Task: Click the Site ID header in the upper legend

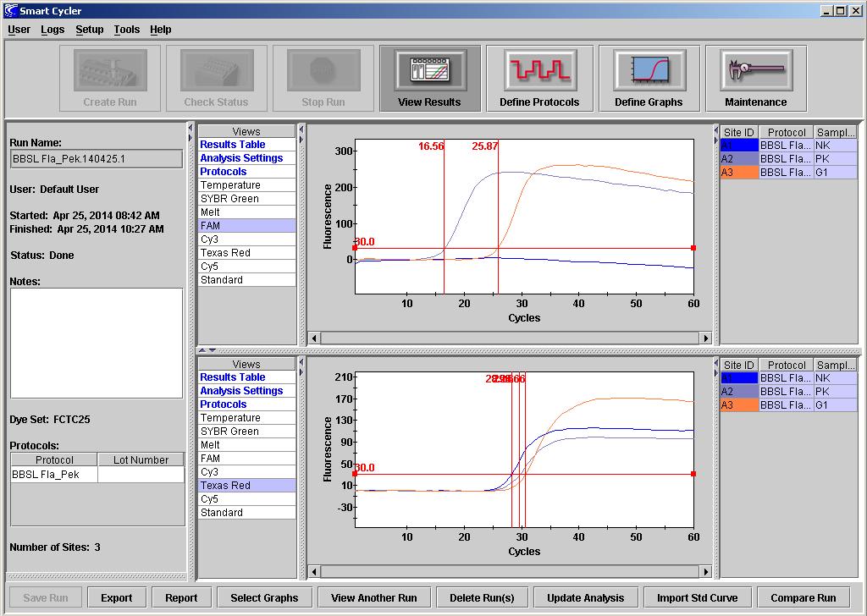Action: pyautogui.click(x=739, y=133)
